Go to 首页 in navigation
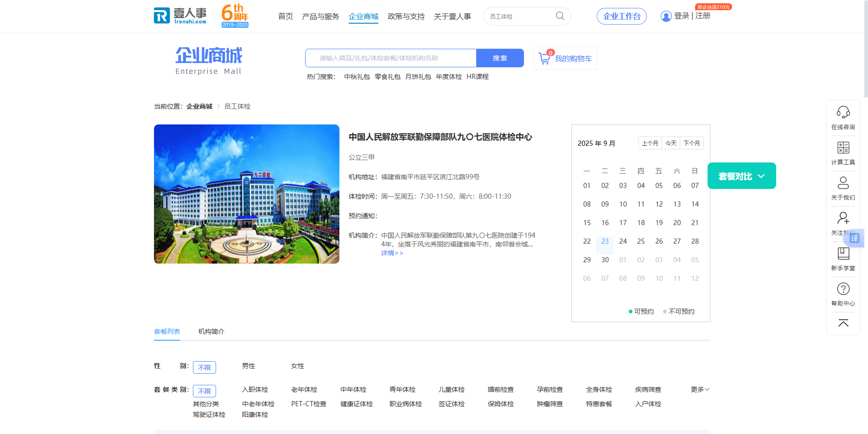868x434 pixels. coord(286,17)
